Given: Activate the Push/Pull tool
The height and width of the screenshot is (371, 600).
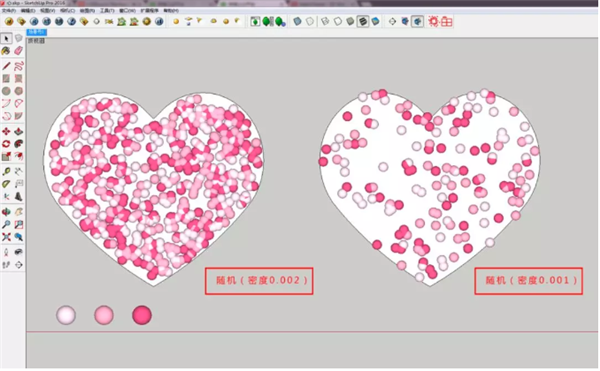Looking at the screenshot, I should pos(18,132).
